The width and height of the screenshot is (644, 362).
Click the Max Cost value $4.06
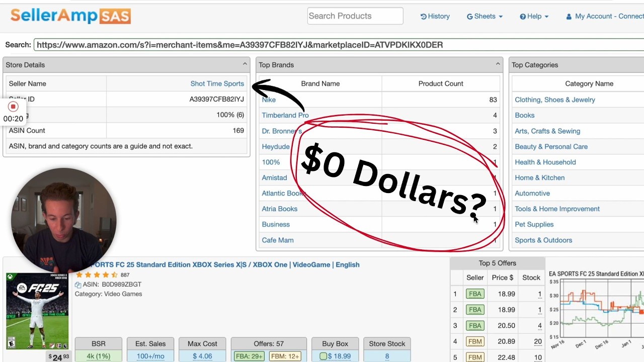coord(202,356)
